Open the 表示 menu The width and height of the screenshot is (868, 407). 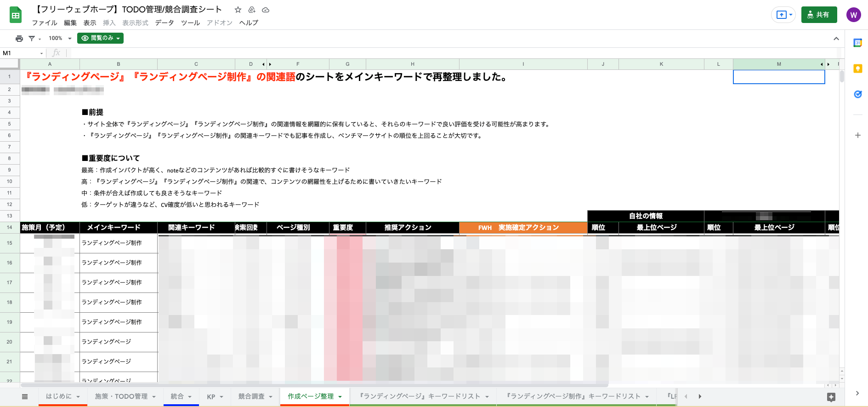click(x=90, y=23)
